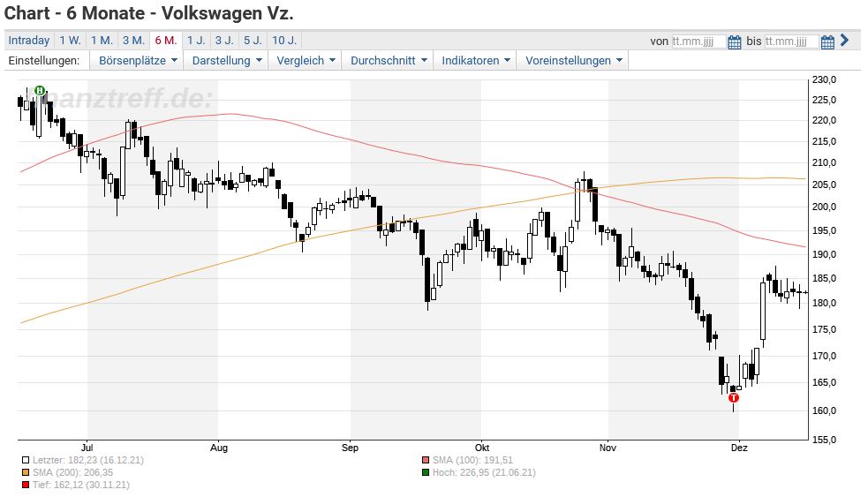Click the 'Sep' axis label
Screen dimensions: 868x497
point(350,448)
